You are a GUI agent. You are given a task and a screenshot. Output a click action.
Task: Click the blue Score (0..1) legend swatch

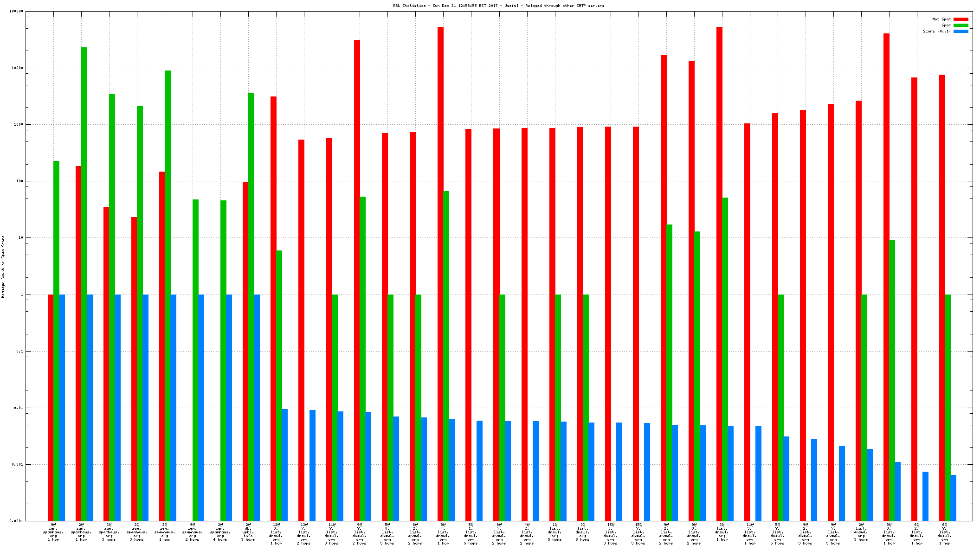click(x=961, y=32)
